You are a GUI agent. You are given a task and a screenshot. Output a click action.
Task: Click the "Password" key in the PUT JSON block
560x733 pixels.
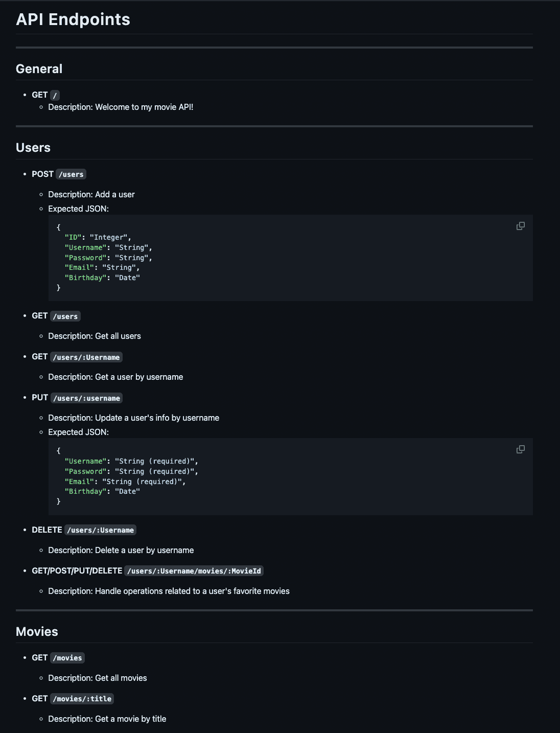(86, 471)
